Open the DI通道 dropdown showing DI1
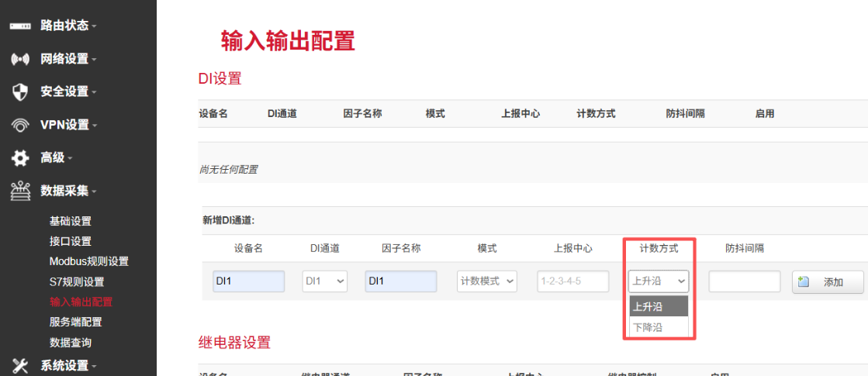Viewport: 868px width, 376px height. (325, 281)
